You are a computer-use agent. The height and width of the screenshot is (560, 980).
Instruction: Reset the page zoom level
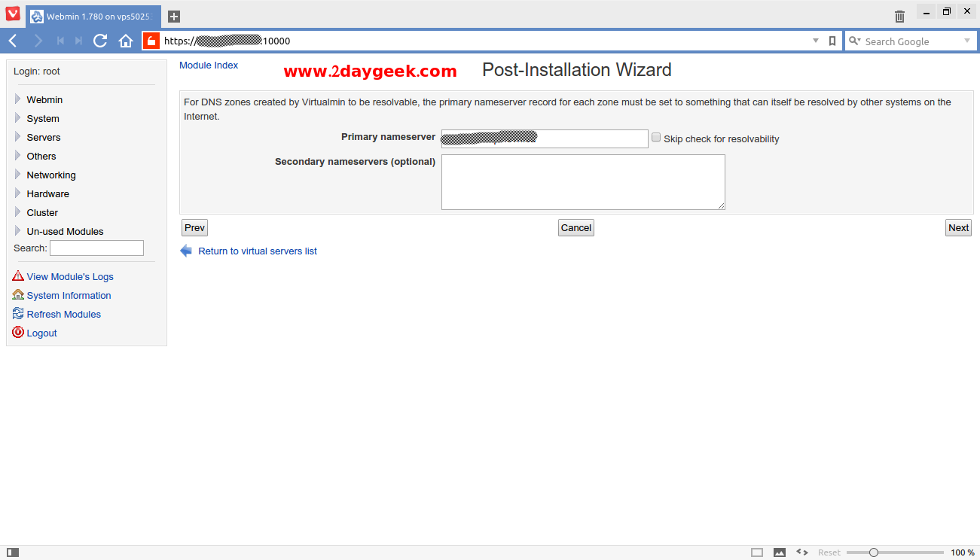829,552
